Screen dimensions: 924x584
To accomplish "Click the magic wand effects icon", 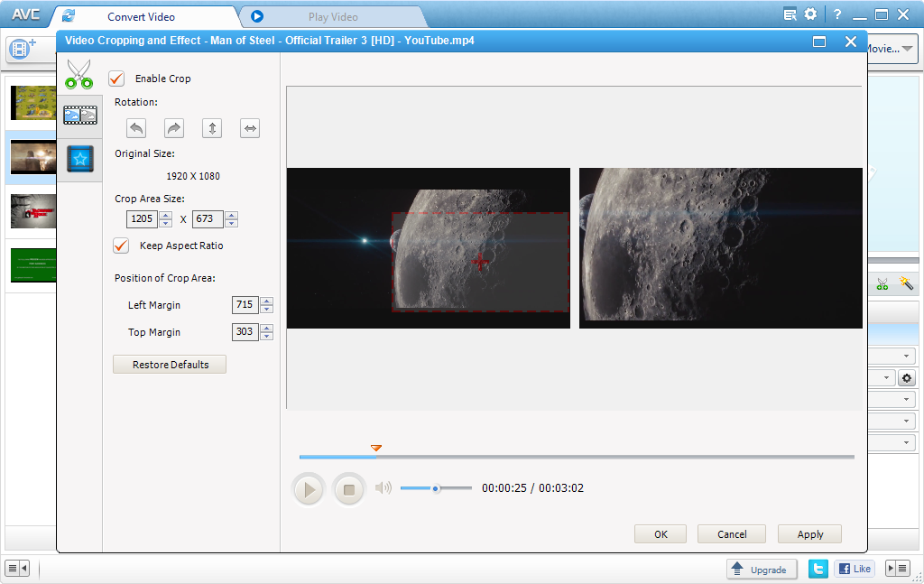I will pos(906,283).
